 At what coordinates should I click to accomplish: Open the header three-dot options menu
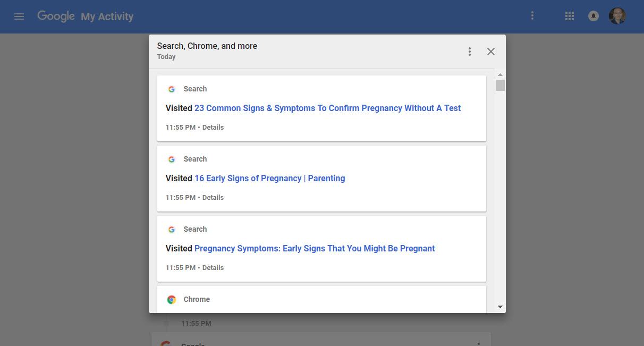point(532,16)
